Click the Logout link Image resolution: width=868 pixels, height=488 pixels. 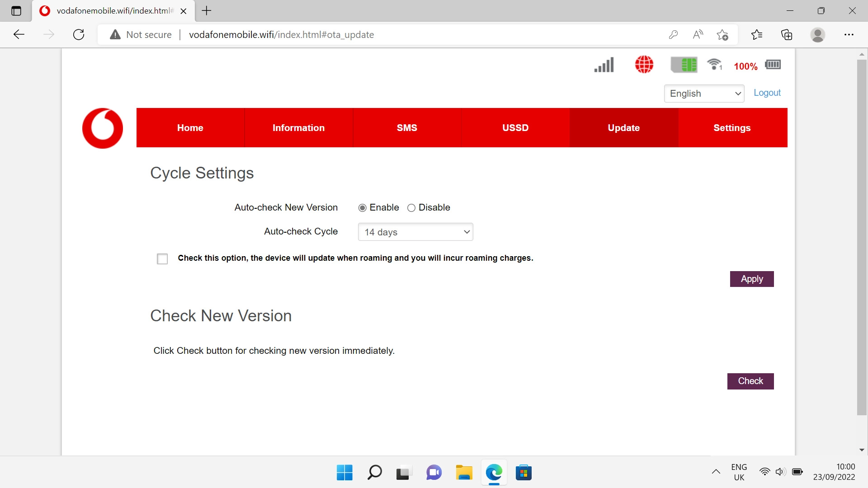pos(767,93)
